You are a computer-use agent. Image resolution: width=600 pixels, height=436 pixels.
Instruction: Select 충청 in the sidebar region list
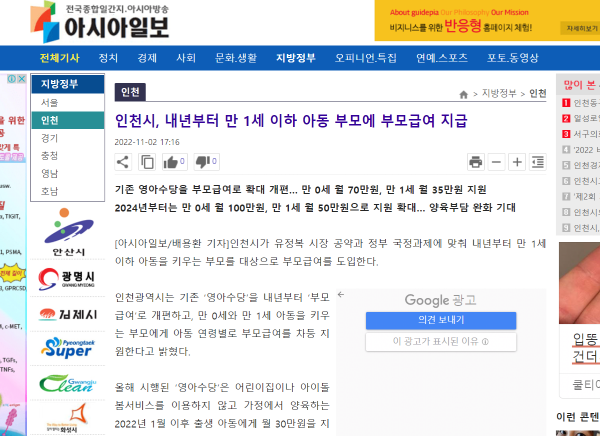(x=68, y=155)
